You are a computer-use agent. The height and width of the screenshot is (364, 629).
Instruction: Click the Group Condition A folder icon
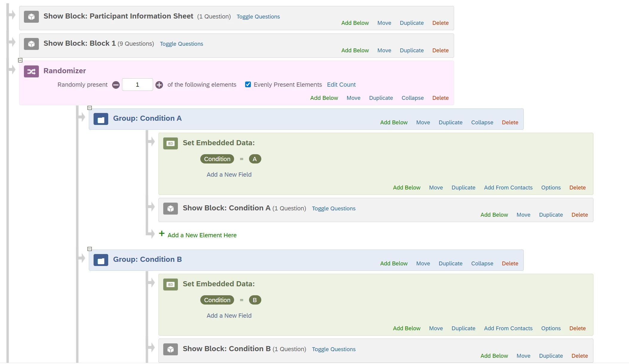pos(101,119)
